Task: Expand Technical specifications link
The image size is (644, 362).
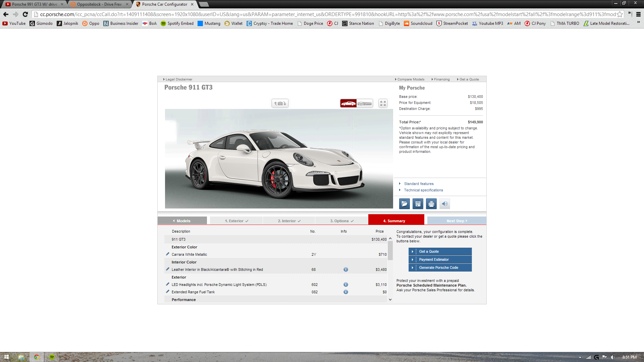Action: point(423,190)
